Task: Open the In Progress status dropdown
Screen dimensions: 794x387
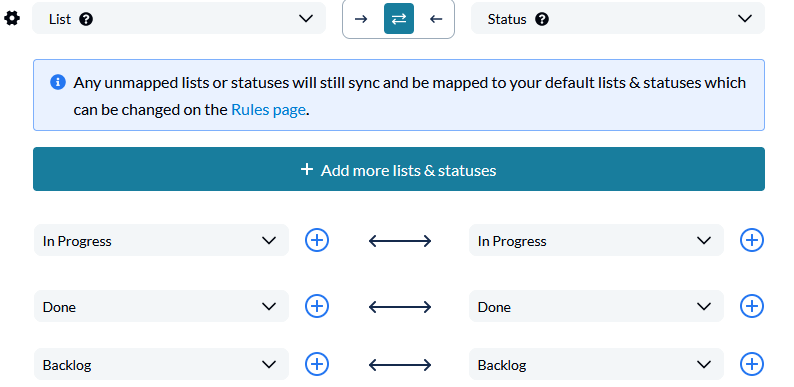Action: [x=596, y=240]
